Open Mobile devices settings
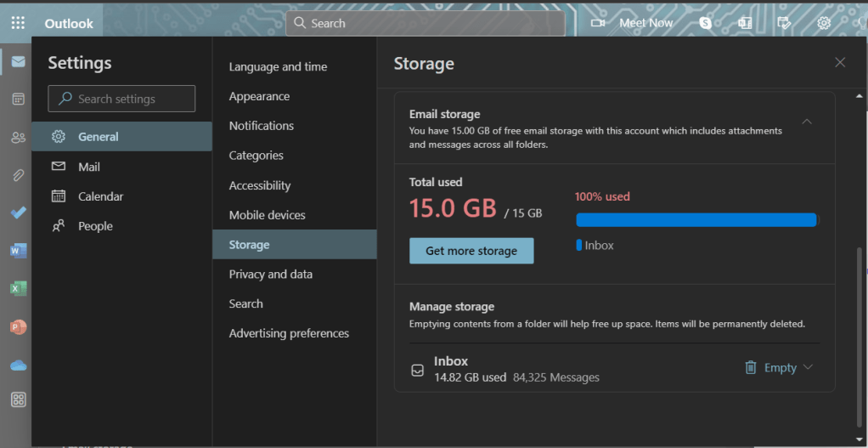The height and width of the screenshot is (448, 868). (295, 215)
